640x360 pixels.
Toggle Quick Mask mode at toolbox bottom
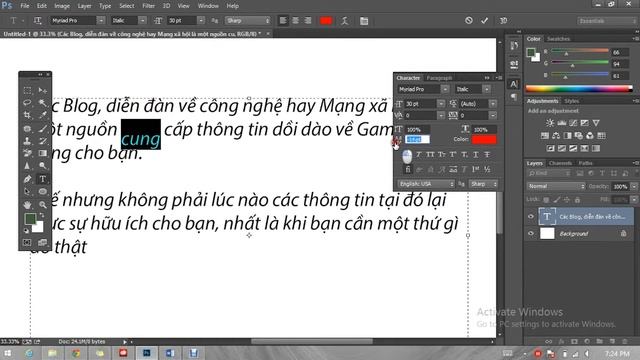[x=27, y=242]
